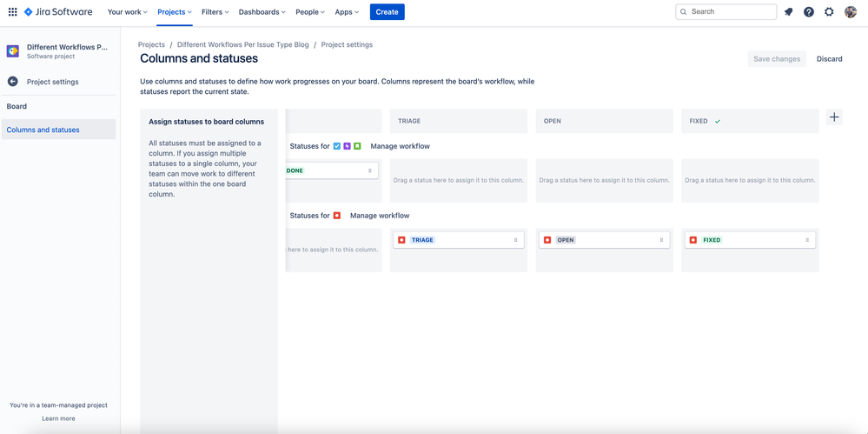Image resolution: width=868 pixels, height=434 pixels.
Task: Expand the Projects menu
Action: pos(175,11)
